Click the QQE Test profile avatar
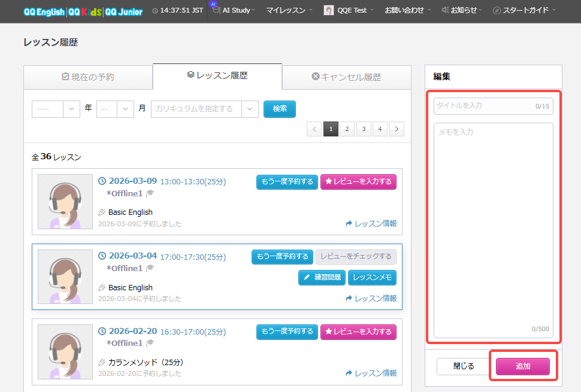The image size is (581, 392). (329, 10)
